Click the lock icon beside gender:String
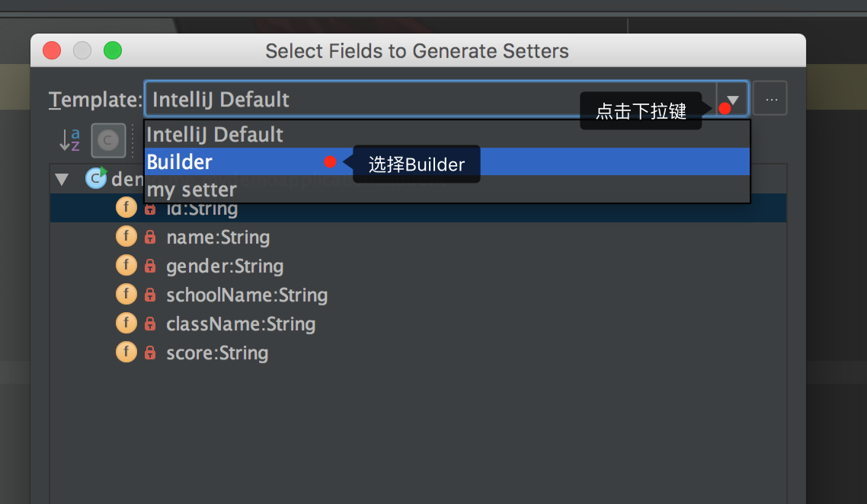The height and width of the screenshot is (504, 867). (x=150, y=266)
